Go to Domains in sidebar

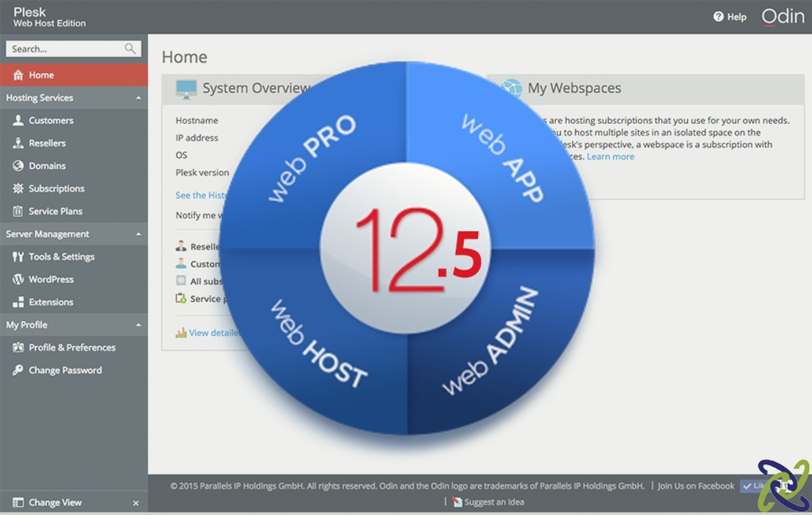pos(74,165)
